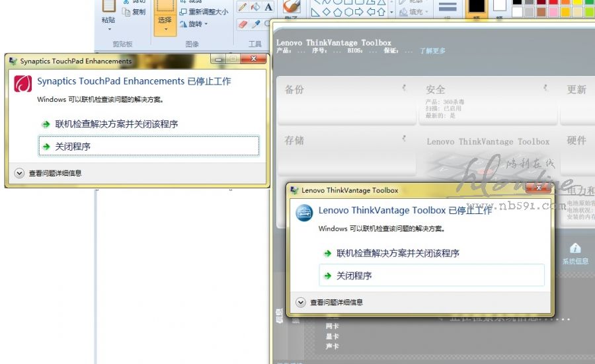Click the Learn more (了解更多) link
The height and width of the screenshot is (364, 595).
(x=432, y=51)
